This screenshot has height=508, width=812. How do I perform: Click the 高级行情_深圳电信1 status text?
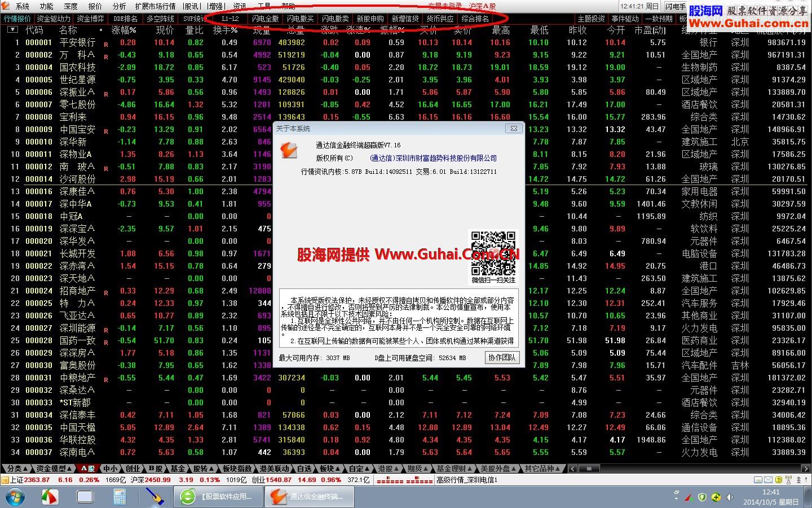(x=467, y=480)
